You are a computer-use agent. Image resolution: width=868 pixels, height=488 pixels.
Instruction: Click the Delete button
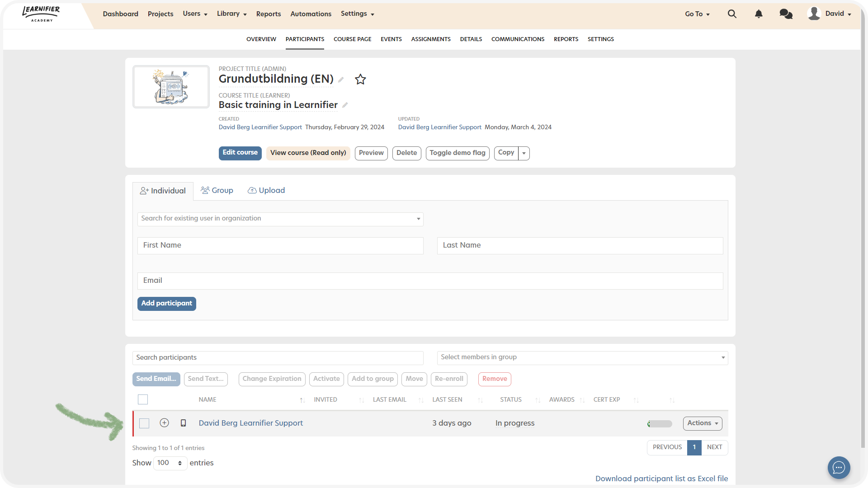point(406,153)
